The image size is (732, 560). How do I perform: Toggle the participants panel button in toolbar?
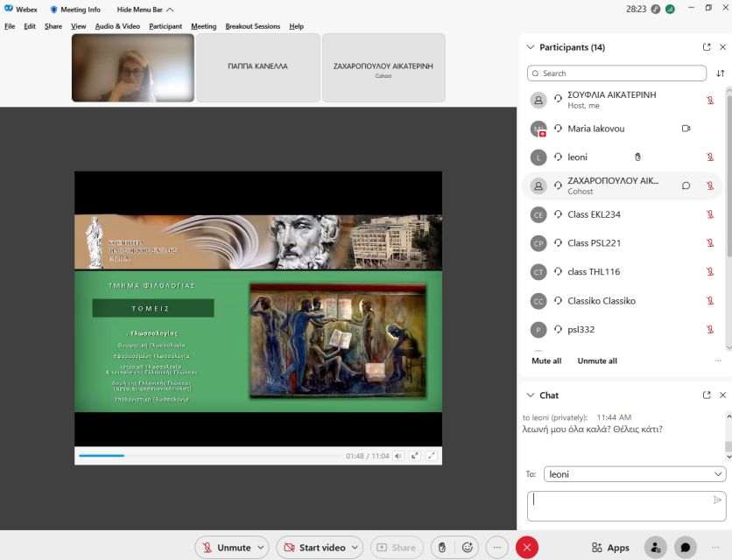(655, 548)
